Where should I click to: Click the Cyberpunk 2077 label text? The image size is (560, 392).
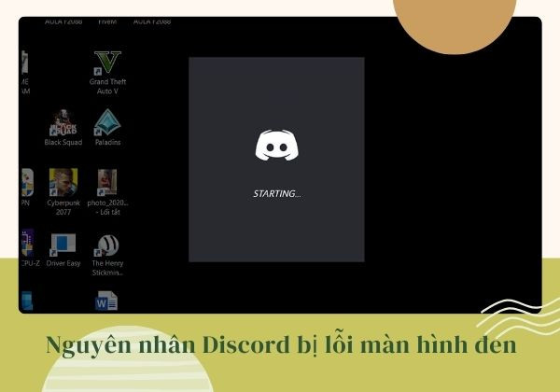coord(63,207)
